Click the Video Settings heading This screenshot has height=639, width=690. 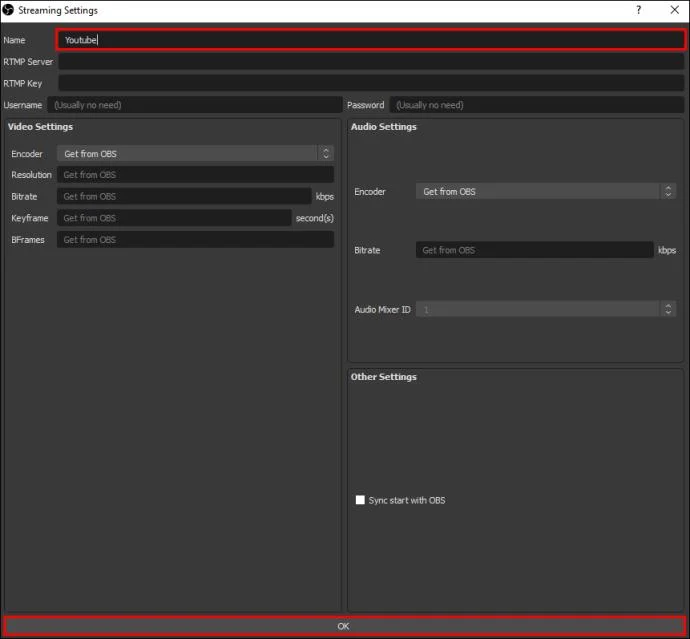(40, 127)
